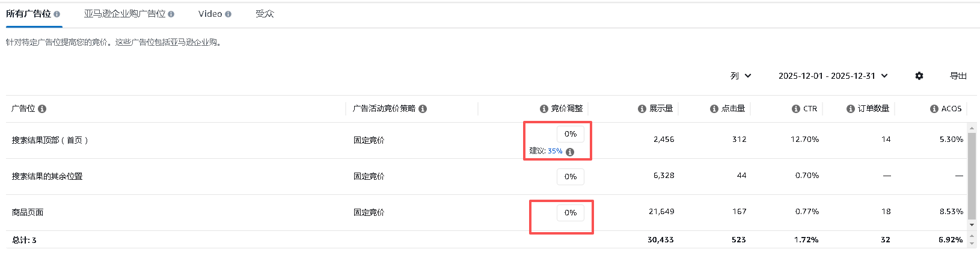The height and width of the screenshot is (258, 980).
Task: Switch to the 受众 tab
Action: pos(265,14)
